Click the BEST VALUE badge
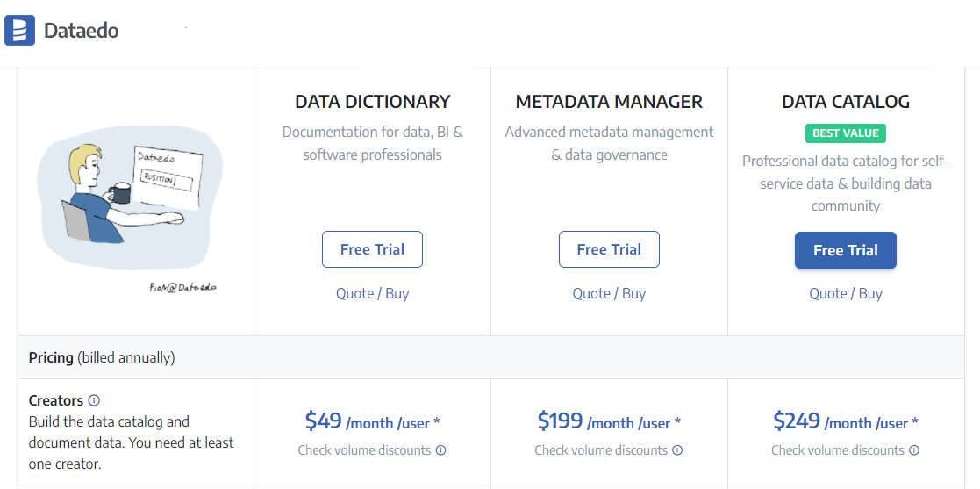This screenshot has height=489, width=980. point(846,133)
